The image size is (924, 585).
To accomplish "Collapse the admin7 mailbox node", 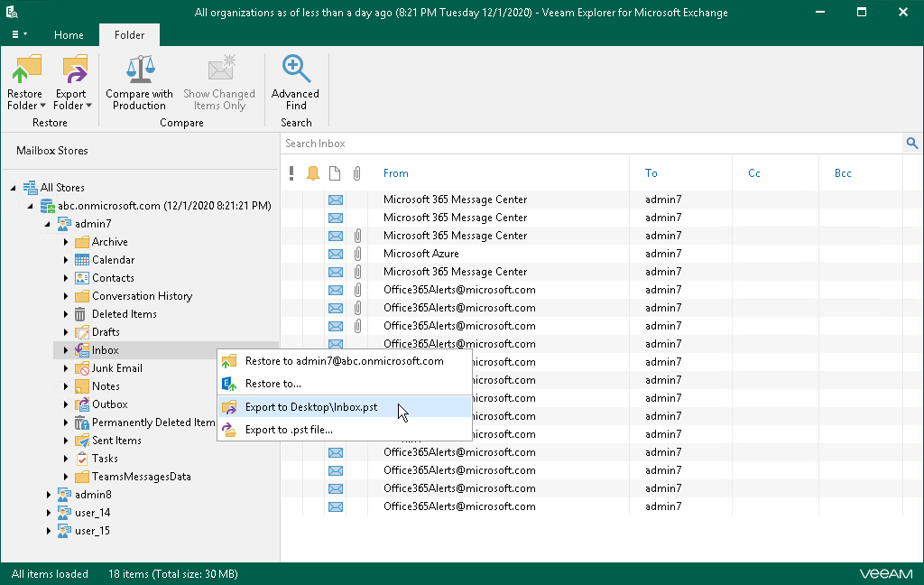I will tap(50, 224).
